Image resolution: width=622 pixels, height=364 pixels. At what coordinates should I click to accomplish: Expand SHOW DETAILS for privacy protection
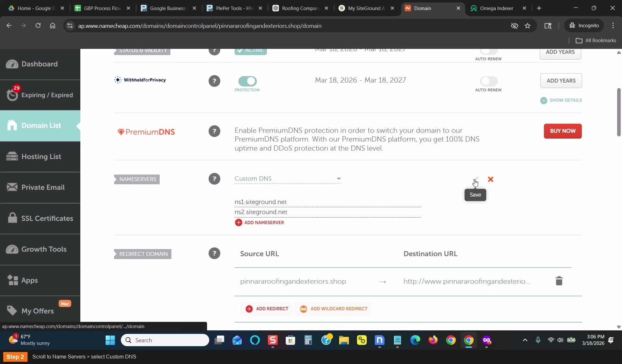click(561, 100)
